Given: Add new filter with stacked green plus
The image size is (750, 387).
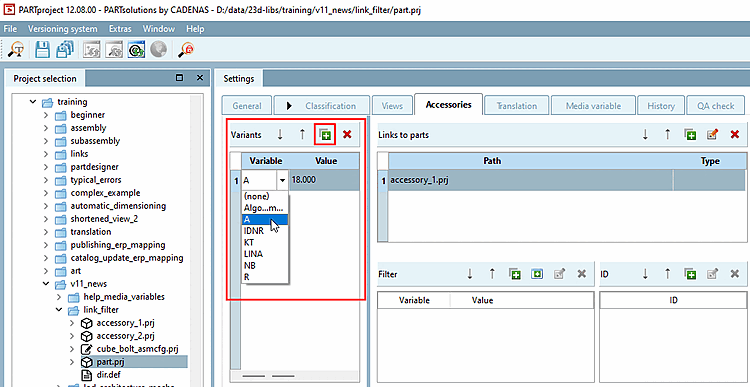Looking at the screenshot, I should click(x=515, y=274).
